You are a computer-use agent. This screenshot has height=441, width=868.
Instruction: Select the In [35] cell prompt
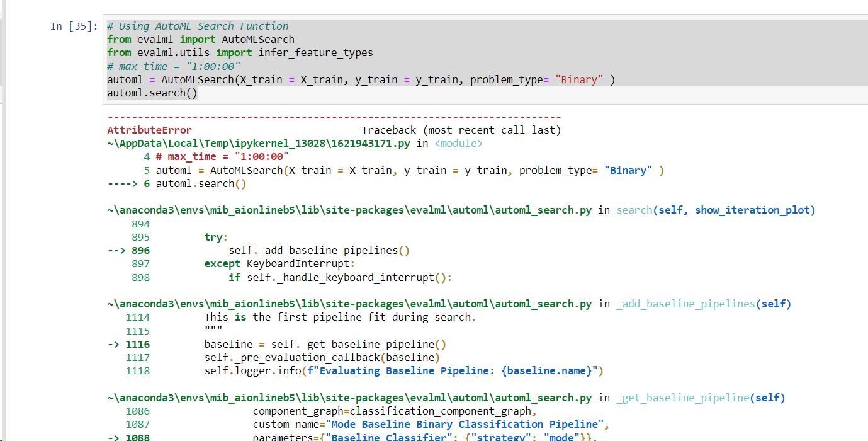pos(74,26)
